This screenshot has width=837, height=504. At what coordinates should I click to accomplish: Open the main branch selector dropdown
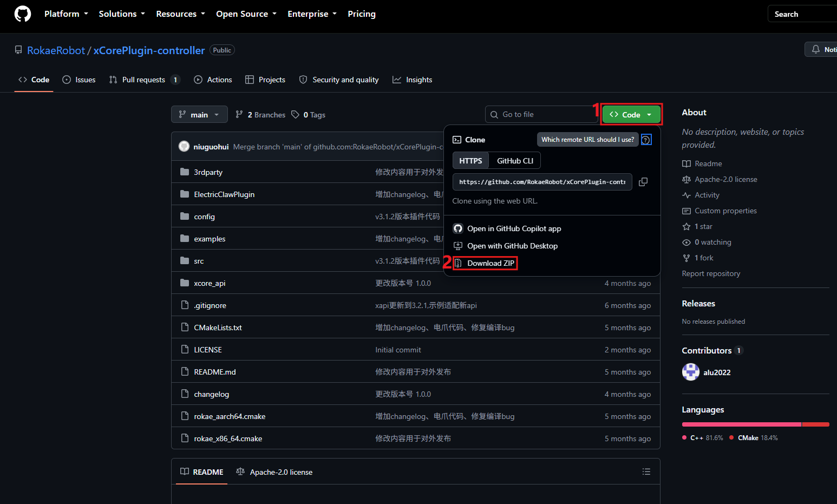[x=199, y=114]
